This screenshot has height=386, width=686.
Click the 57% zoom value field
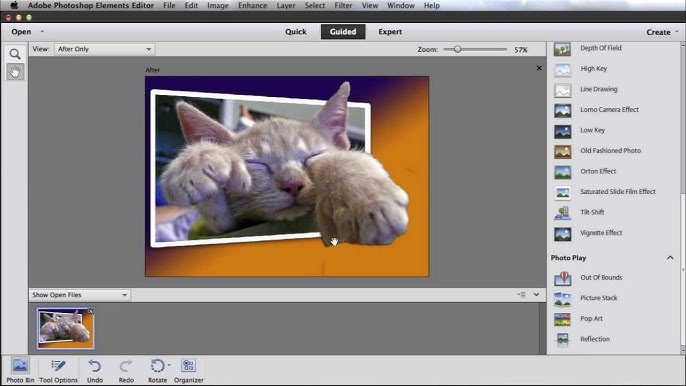coord(521,49)
